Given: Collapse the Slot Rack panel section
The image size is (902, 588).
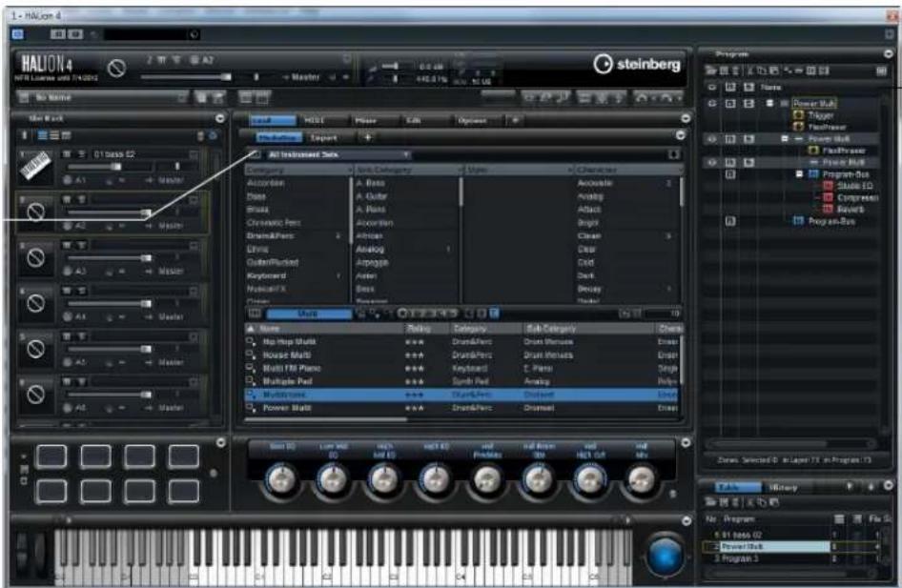Looking at the screenshot, I should 219,118.
